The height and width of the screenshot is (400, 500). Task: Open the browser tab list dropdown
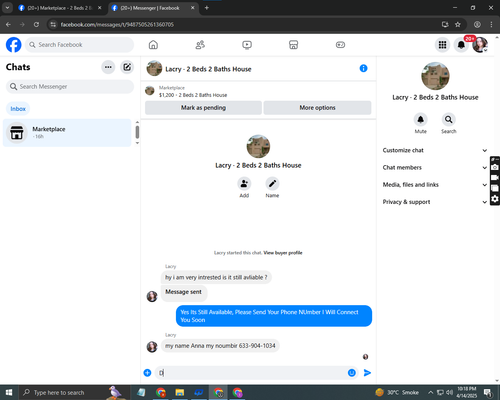pyautogui.click(x=7, y=8)
